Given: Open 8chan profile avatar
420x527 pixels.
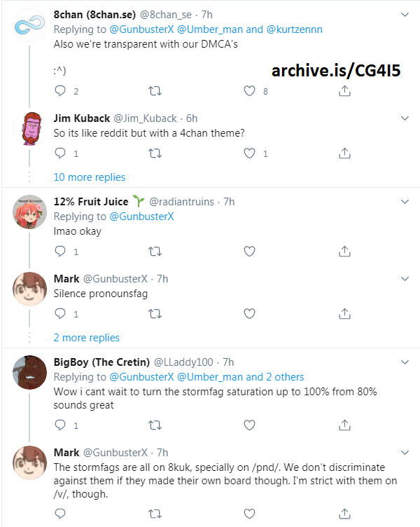Looking at the screenshot, I should (x=29, y=25).
